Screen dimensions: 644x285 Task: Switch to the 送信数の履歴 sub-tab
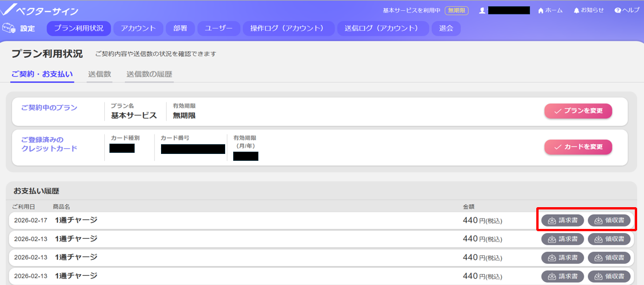[149, 74]
